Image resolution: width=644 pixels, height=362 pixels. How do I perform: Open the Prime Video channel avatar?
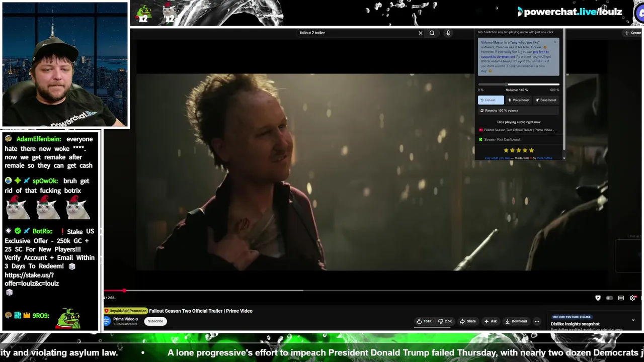coord(107,321)
